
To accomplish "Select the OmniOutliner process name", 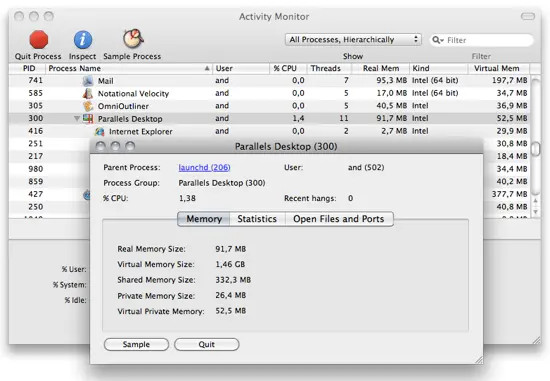I will (123, 106).
